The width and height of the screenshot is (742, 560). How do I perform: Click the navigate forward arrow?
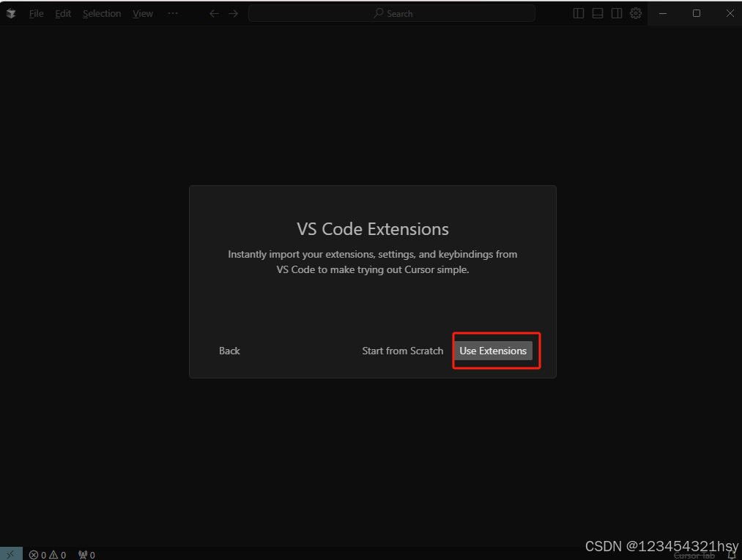[234, 14]
